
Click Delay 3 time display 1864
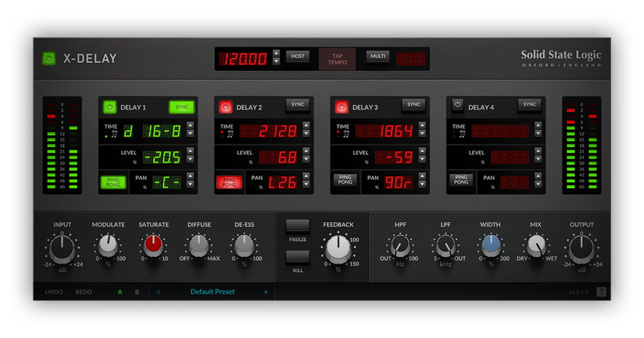384,130
